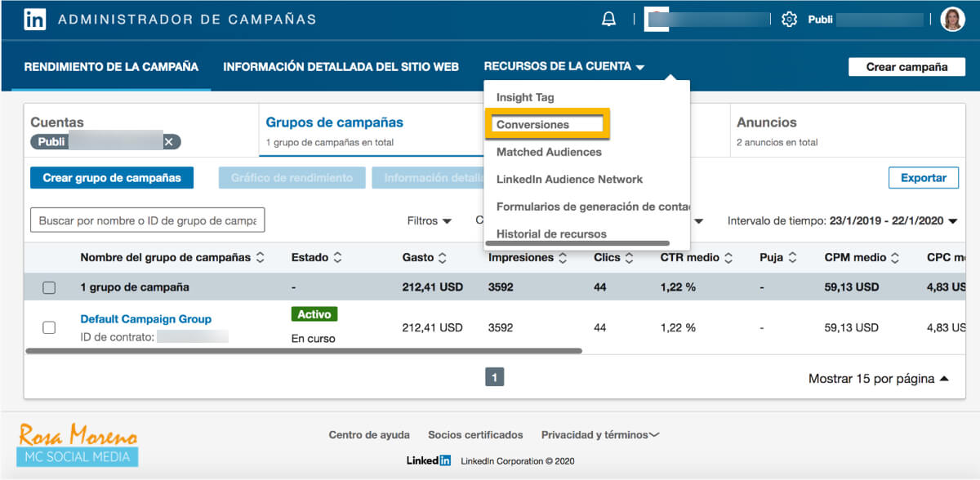Click the settings gear icon
The height and width of the screenshot is (480, 980).
pyautogui.click(x=789, y=17)
